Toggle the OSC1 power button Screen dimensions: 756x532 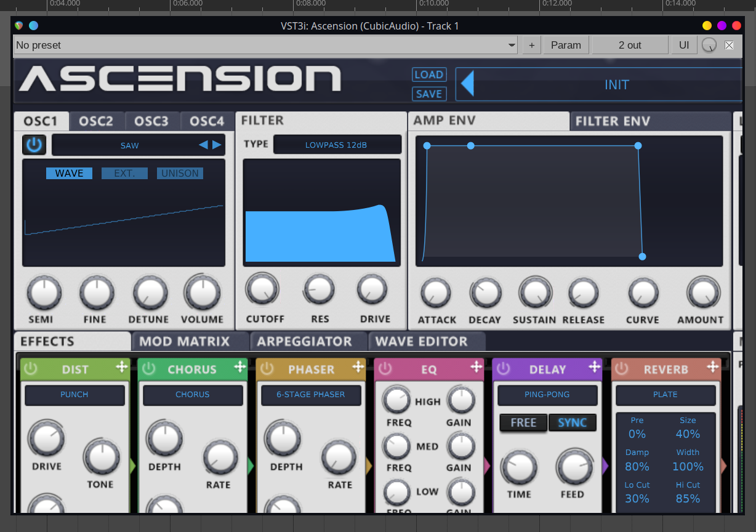pyautogui.click(x=34, y=144)
